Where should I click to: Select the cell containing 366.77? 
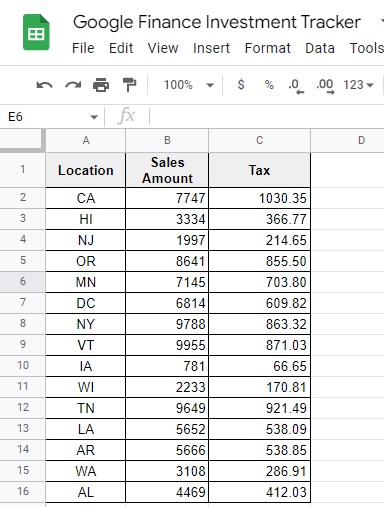pyautogui.click(x=259, y=219)
